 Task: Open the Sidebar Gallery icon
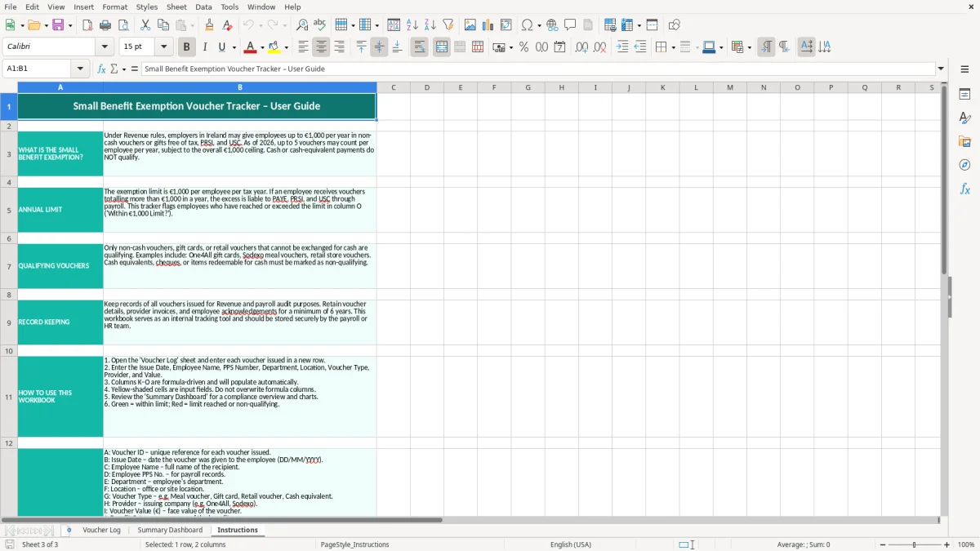pyautogui.click(x=964, y=142)
